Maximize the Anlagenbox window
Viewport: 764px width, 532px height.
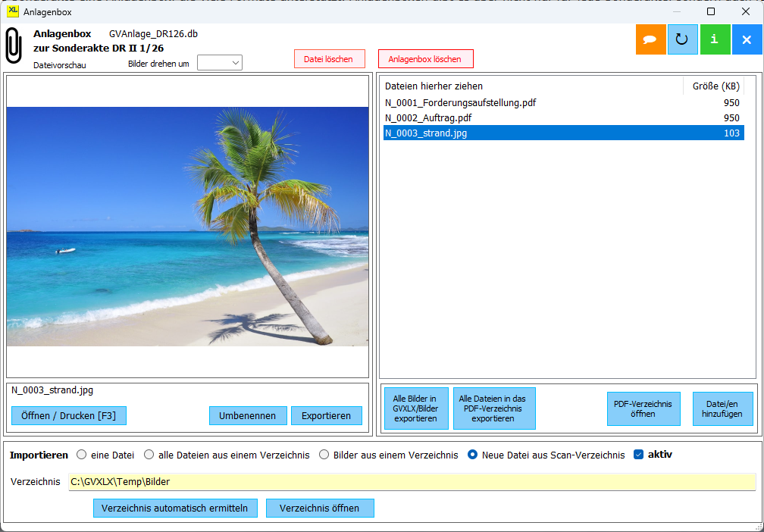(711, 11)
